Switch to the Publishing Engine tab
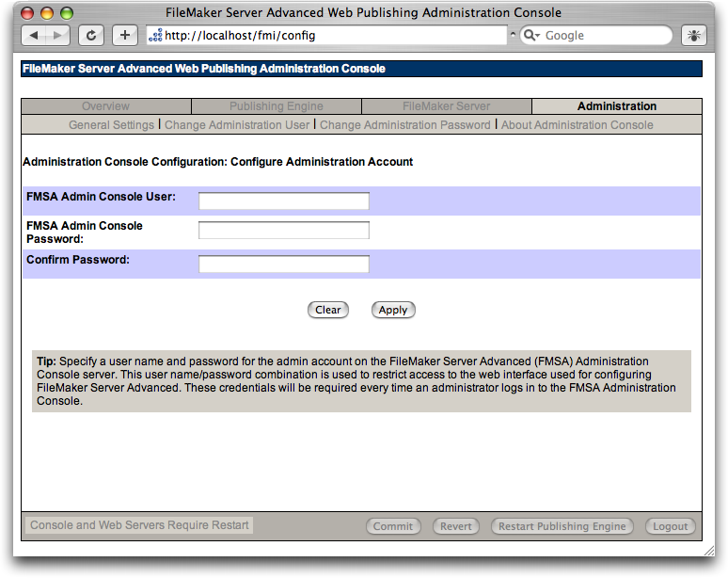 click(x=277, y=106)
